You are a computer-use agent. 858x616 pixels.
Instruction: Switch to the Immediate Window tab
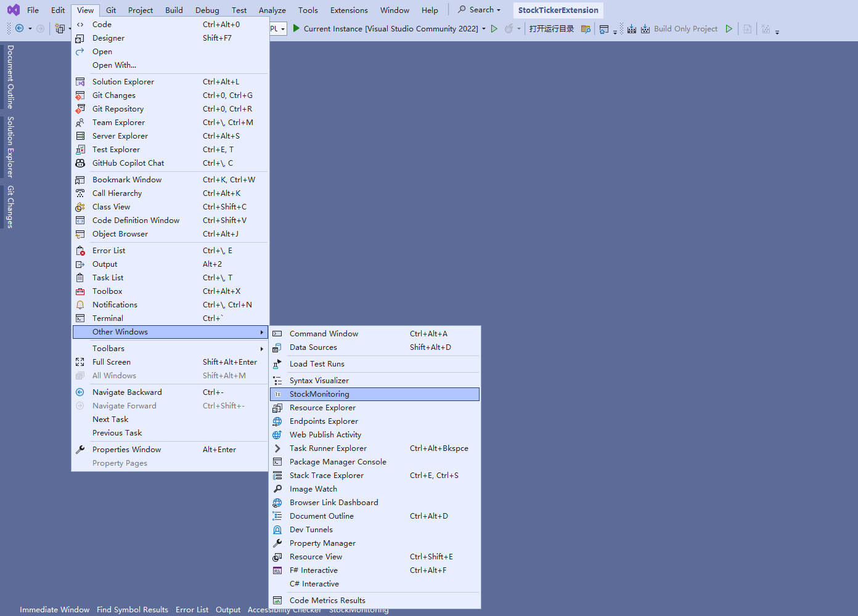54,610
